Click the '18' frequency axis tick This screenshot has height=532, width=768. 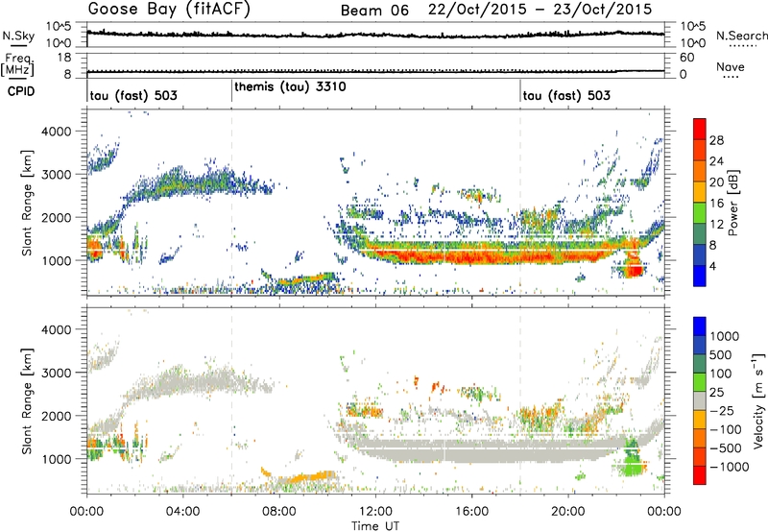click(x=64, y=58)
